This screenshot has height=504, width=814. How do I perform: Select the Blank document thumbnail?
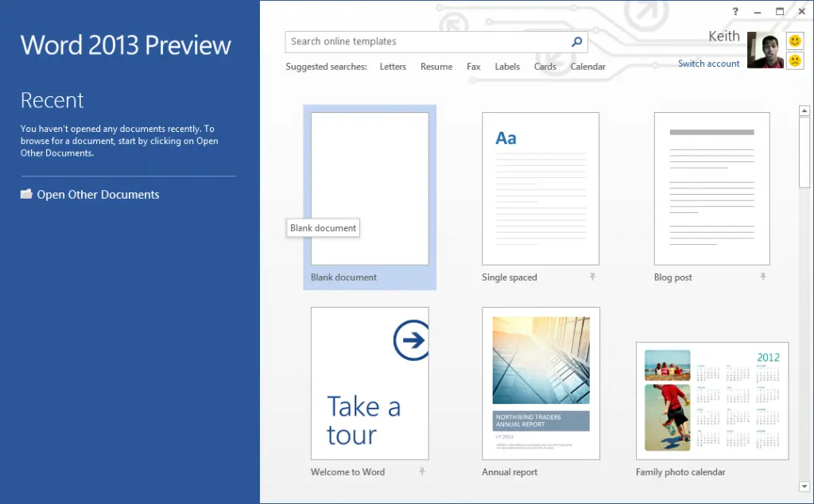click(370, 189)
